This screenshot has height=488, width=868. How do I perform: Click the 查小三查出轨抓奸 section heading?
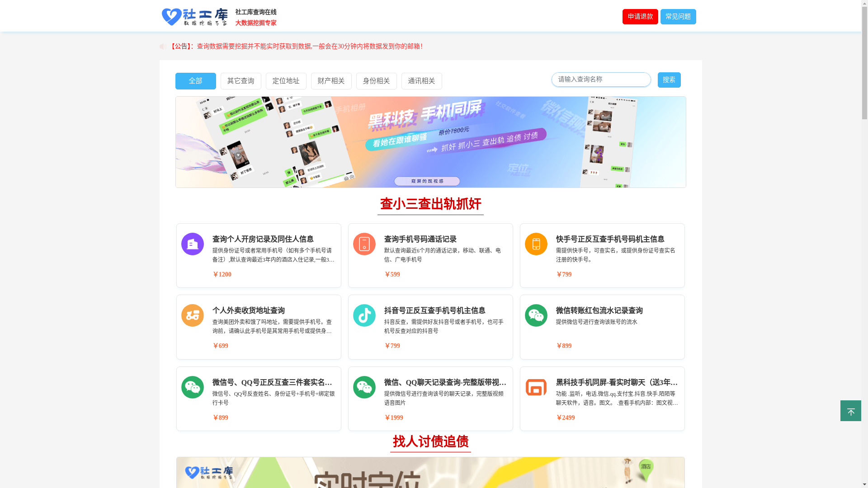pyautogui.click(x=430, y=204)
